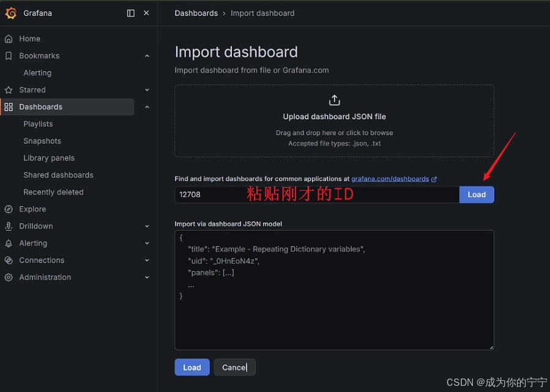550x392 pixels.
Task: Click the Upload dashboard JSON file dropzone
Action: (x=334, y=120)
